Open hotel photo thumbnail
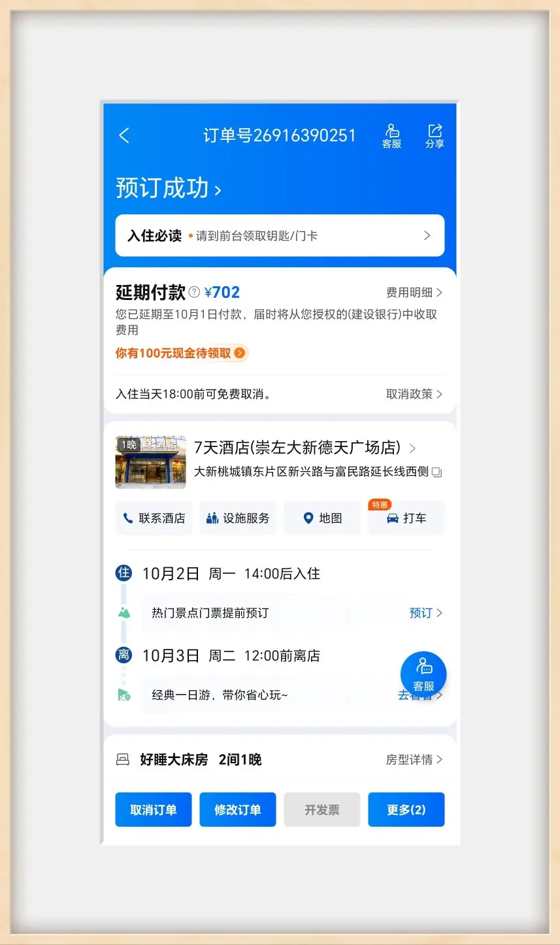Viewport: 560px width, 945px height. click(150, 461)
